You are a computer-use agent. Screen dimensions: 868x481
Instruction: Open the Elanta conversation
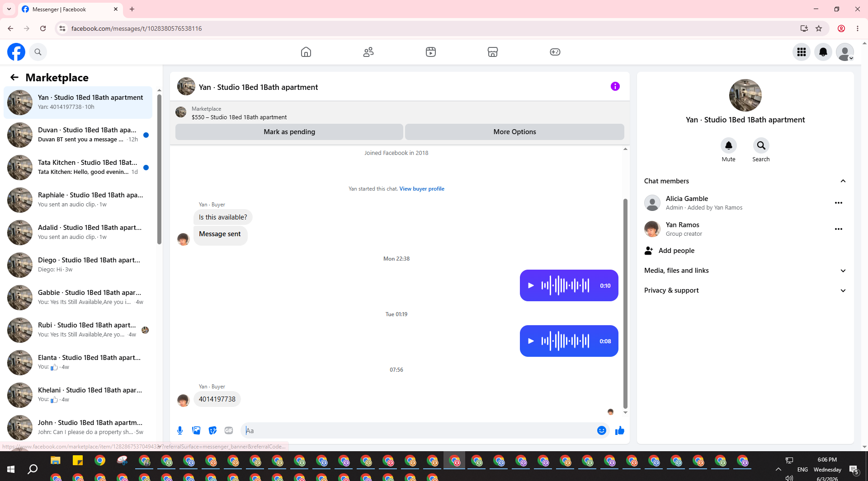[78, 363]
